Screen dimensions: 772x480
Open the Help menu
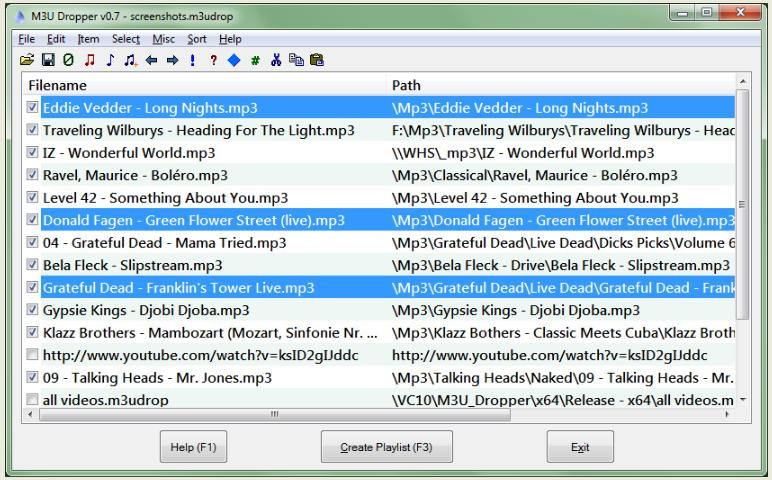tap(230, 39)
